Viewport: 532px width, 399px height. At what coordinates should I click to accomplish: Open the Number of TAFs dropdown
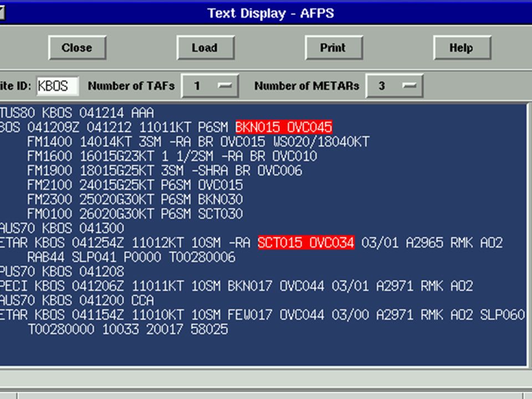coord(210,86)
